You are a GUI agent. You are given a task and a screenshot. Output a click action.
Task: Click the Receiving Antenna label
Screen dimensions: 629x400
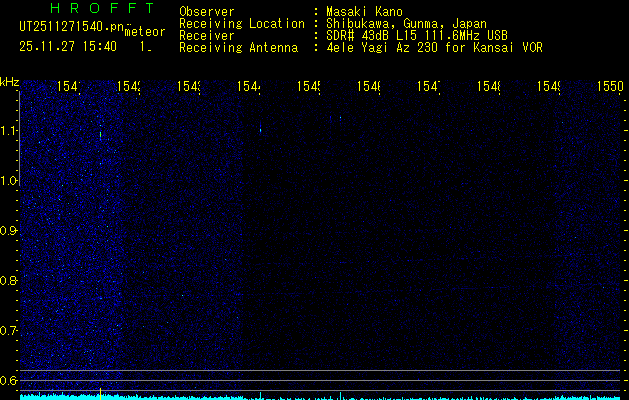238,48
